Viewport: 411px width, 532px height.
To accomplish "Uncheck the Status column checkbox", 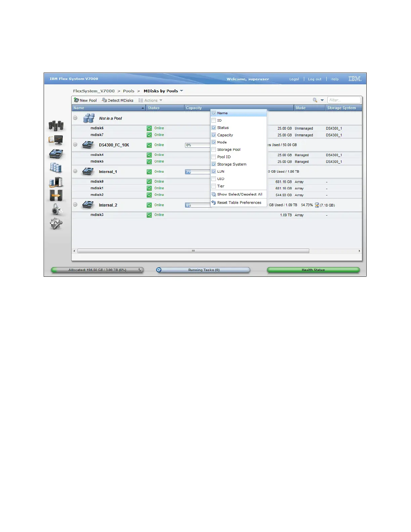I will click(214, 128).
